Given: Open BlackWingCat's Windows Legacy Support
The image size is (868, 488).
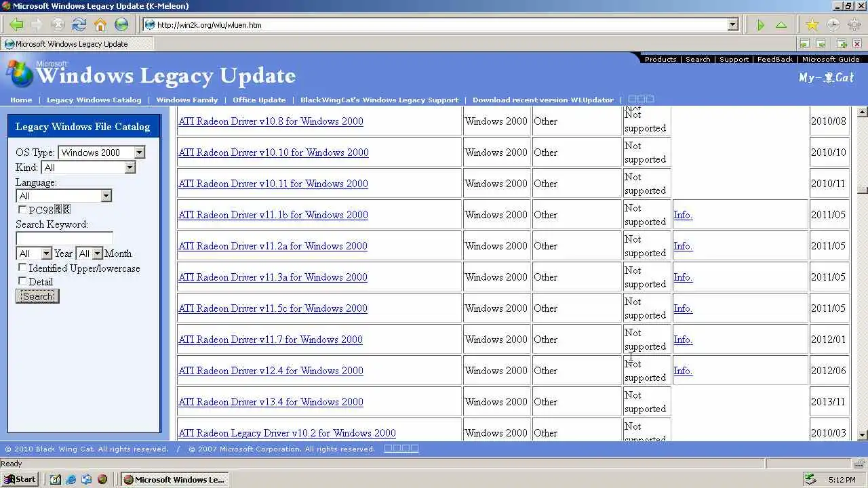Looking at the screenshot, I should tap(379, 100).
